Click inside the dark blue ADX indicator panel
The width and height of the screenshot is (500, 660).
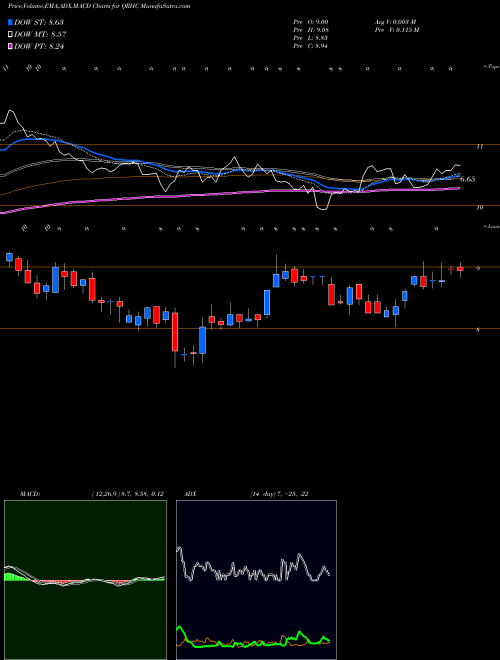[256, 580]
